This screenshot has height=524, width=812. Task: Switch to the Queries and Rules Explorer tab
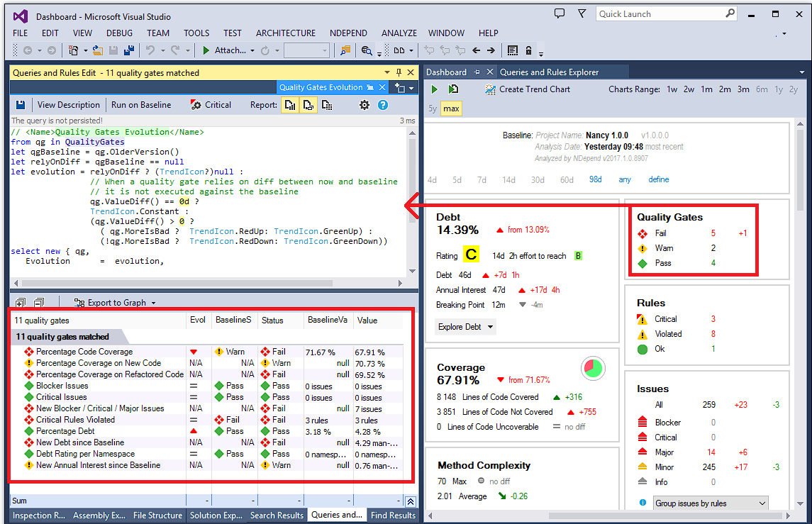coord(549,72)
